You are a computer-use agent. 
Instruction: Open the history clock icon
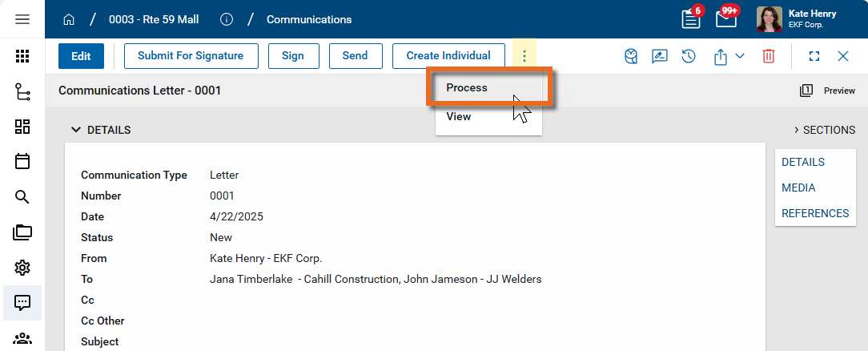point(689,56)
